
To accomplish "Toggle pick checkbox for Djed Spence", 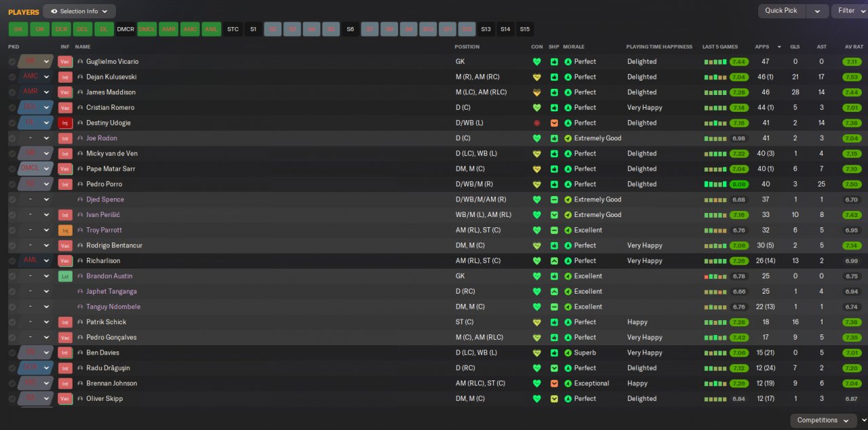I will coord(12,199).
